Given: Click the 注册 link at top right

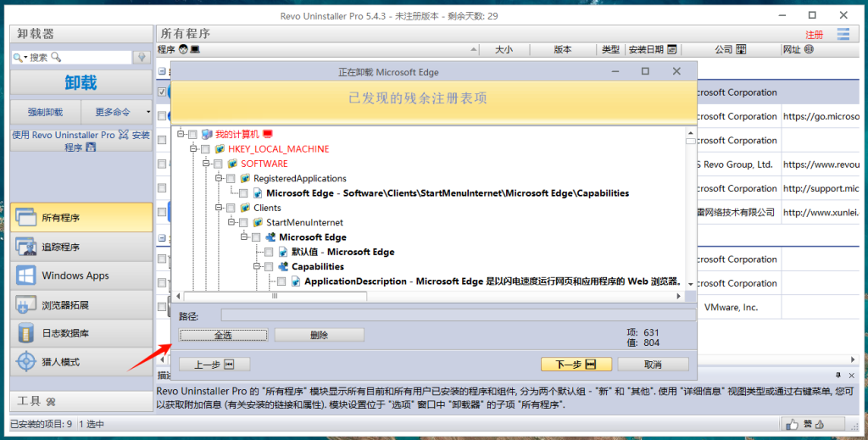Looking at the screenshot, I should tap(814, 35).
